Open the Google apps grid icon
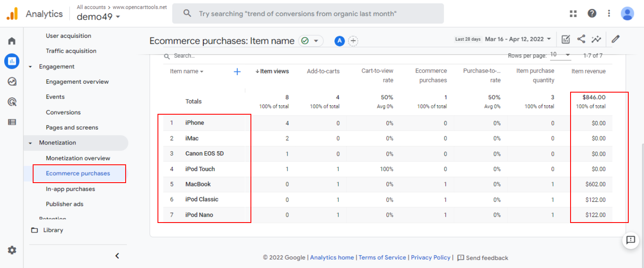Image resolution: width=644 pixels, height=268 pixels. tap(573, 14)
